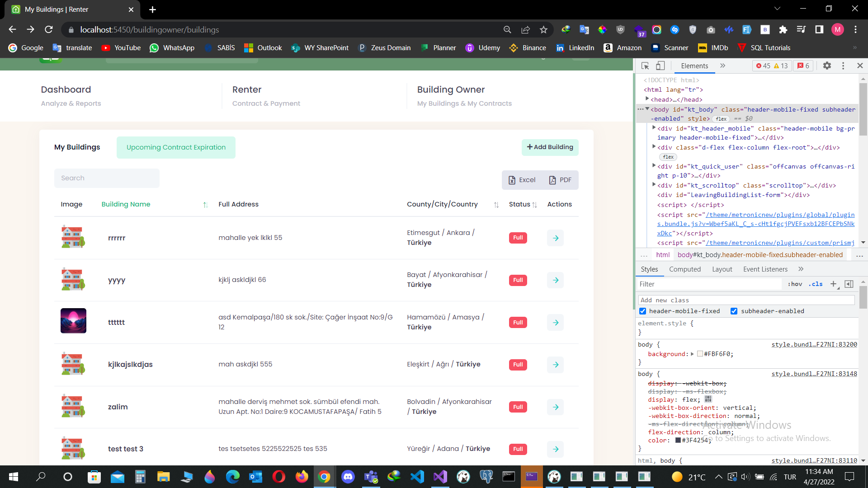
Task: Bookmark this page with the star icon
Action: coord(543,30)
